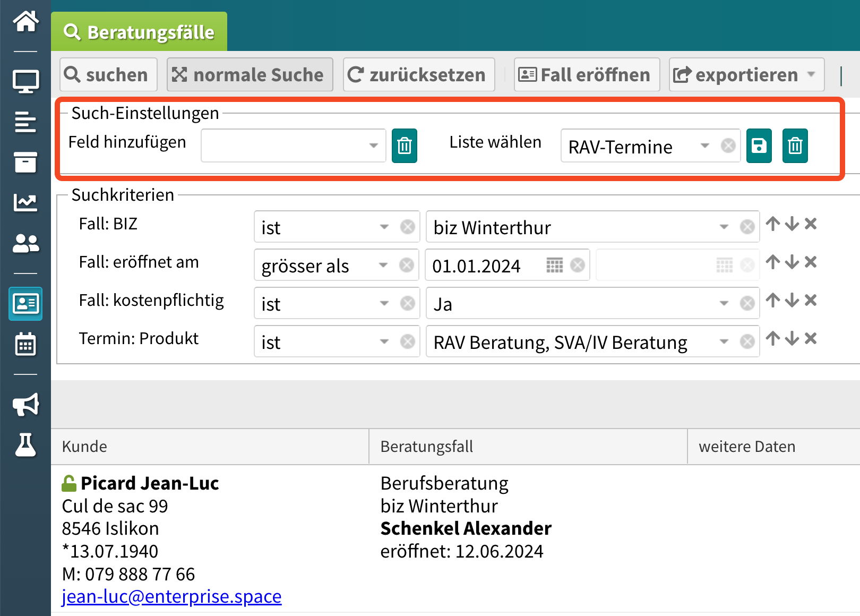This screenshot has height=616, width=860.
Task: Open calendar picker for 01.01.2024
Action: click(x=555, y=265)
